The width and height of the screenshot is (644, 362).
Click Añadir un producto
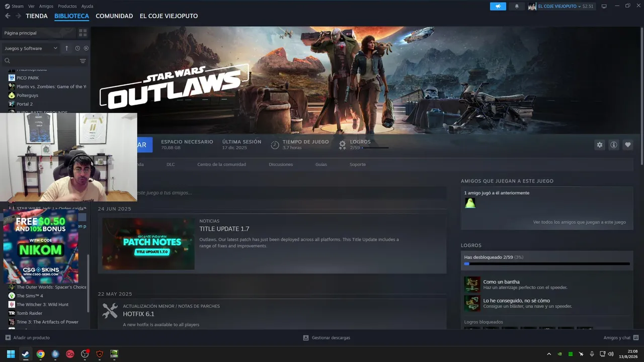pos(28,338)
